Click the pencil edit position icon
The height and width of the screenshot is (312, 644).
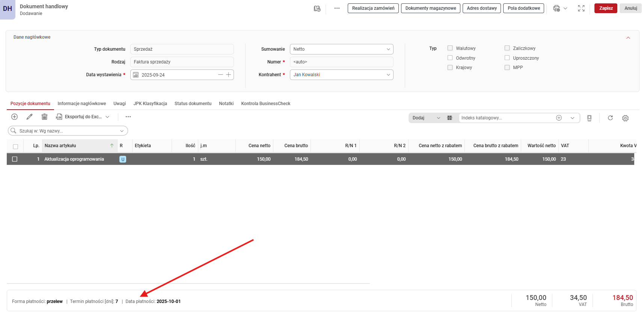click(29, 117)
